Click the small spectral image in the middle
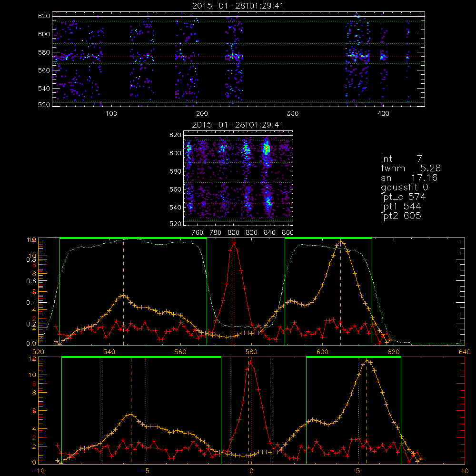Viewport: 476px width, 476px height. (x=238, y=178)
